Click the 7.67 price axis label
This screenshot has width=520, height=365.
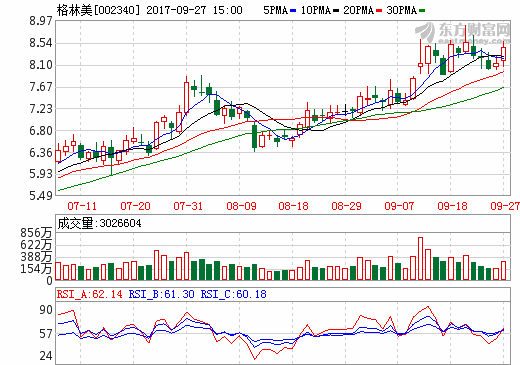(x=41, y=87)
